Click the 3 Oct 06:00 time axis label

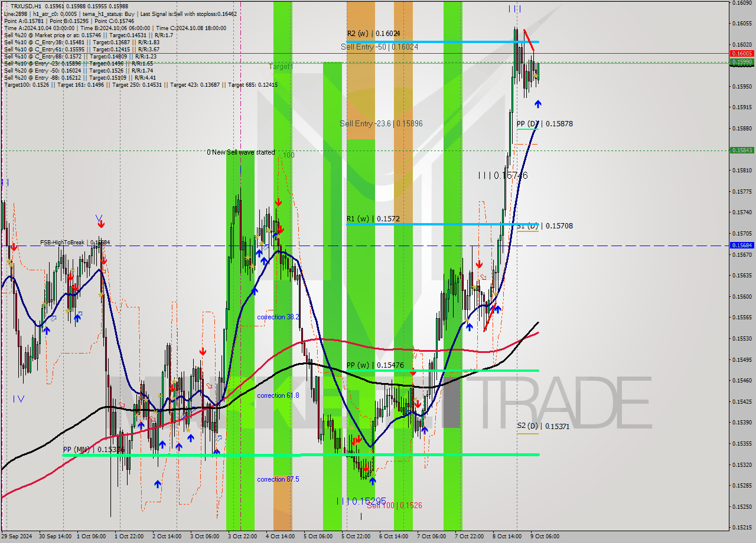204,537
